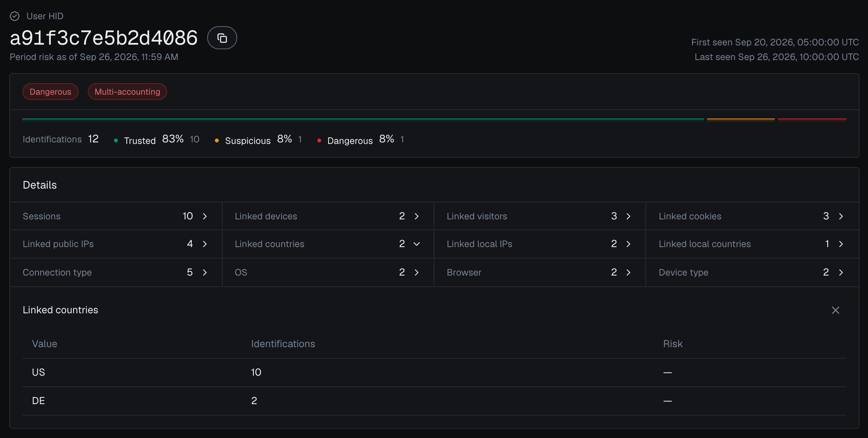Select the US country row value

click(39, 372)
